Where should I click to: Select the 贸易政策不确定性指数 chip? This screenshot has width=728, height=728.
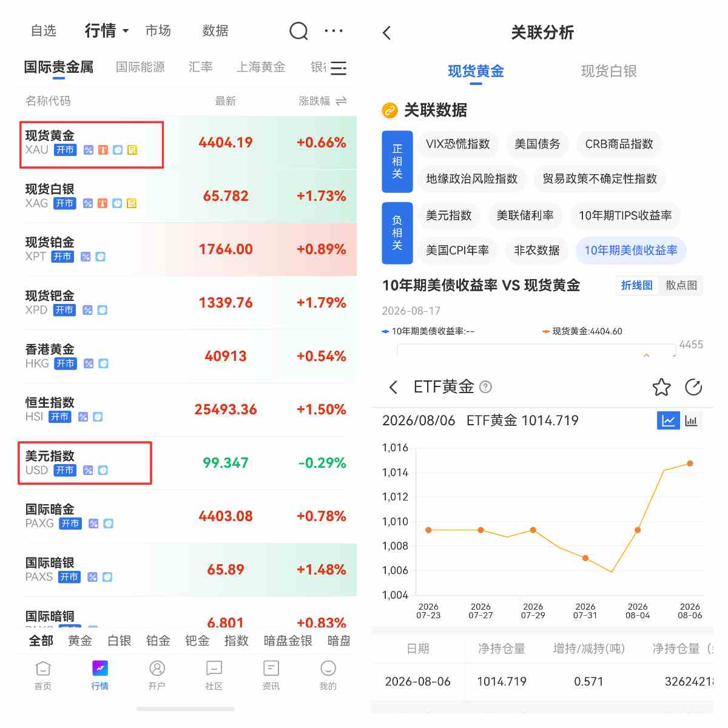[600, 178]
